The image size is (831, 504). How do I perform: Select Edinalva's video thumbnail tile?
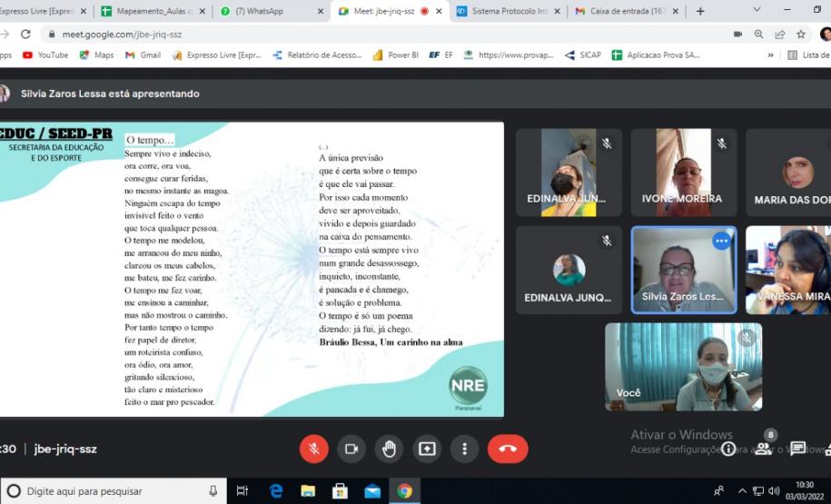[x=569, y=173]
